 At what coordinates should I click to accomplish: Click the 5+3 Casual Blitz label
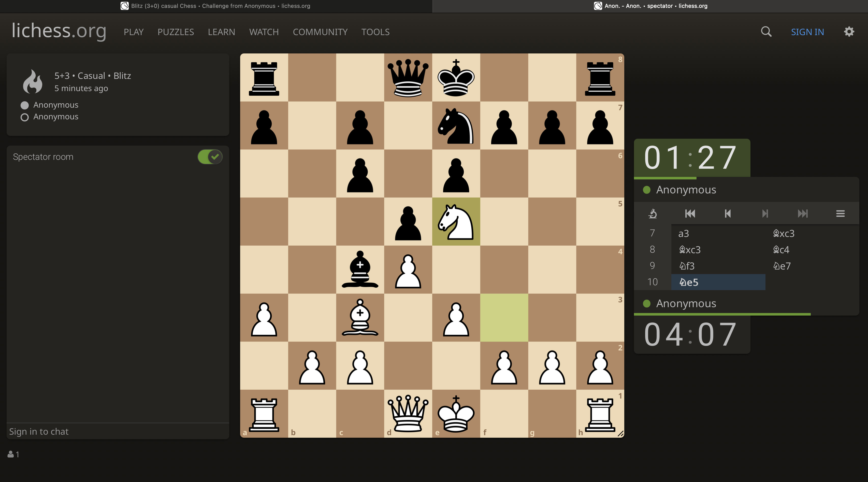(x=93, y=76)
